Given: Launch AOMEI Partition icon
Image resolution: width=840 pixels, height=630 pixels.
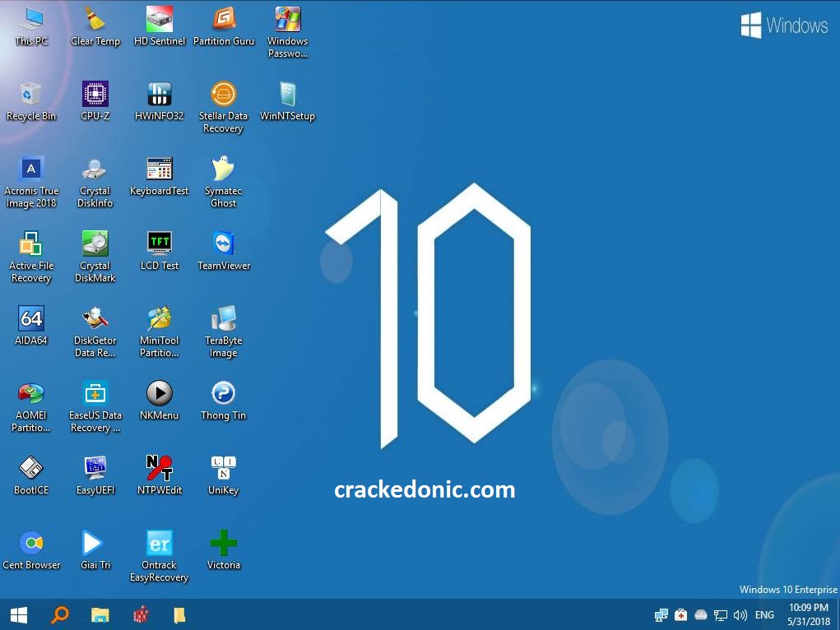Looking at the screenshot, I should pyautogui.click(x=31, y=407).
